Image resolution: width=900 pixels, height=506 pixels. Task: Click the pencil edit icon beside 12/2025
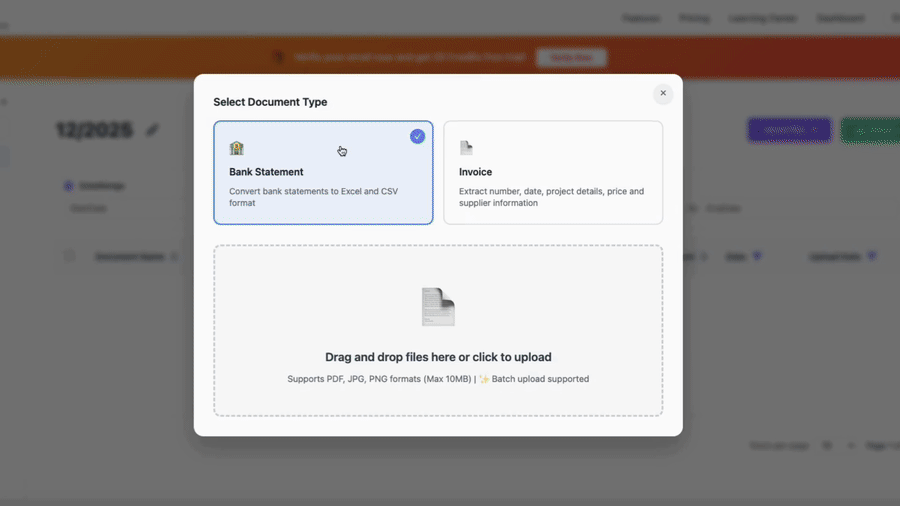pos(152,130)
